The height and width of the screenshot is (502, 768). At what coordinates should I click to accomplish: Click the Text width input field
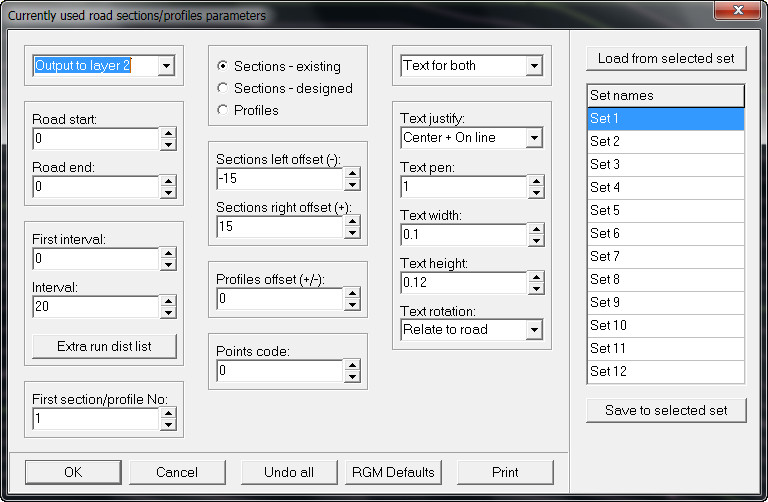(x=464, y=235)
